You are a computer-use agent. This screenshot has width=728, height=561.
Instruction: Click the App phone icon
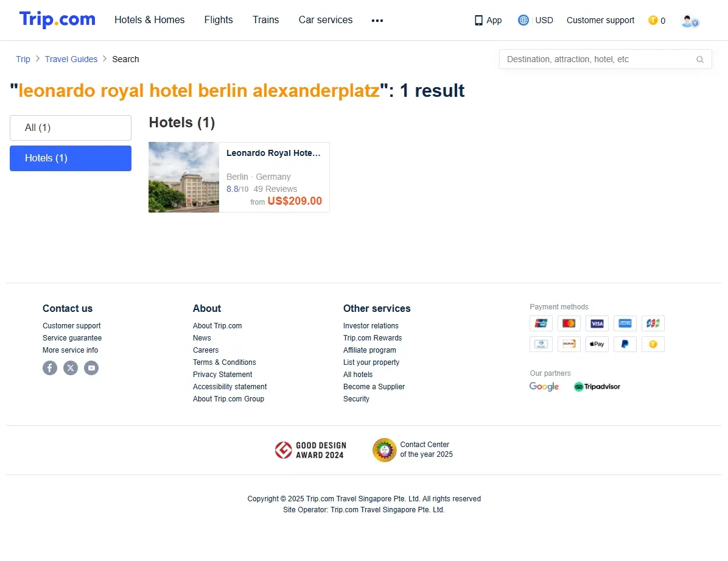pos(478,21)
